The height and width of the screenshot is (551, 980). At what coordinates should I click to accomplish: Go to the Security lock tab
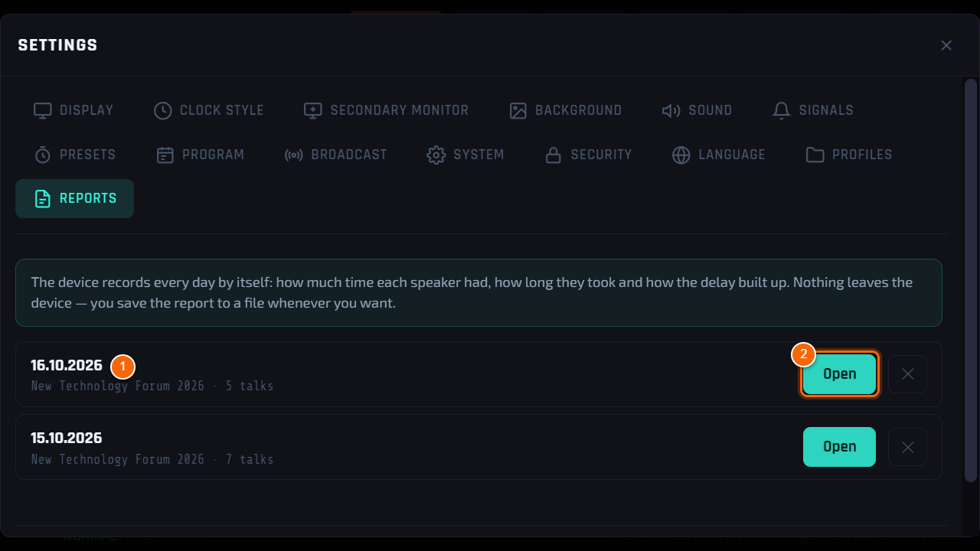click(588, 155)
